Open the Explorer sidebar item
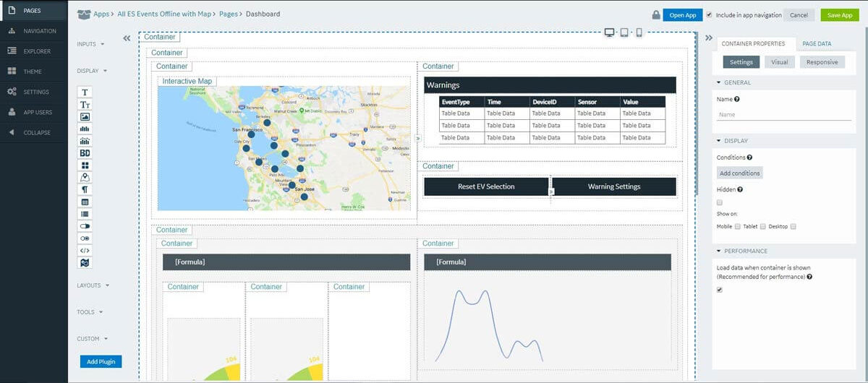868x383 pixels. pos(34,51)
